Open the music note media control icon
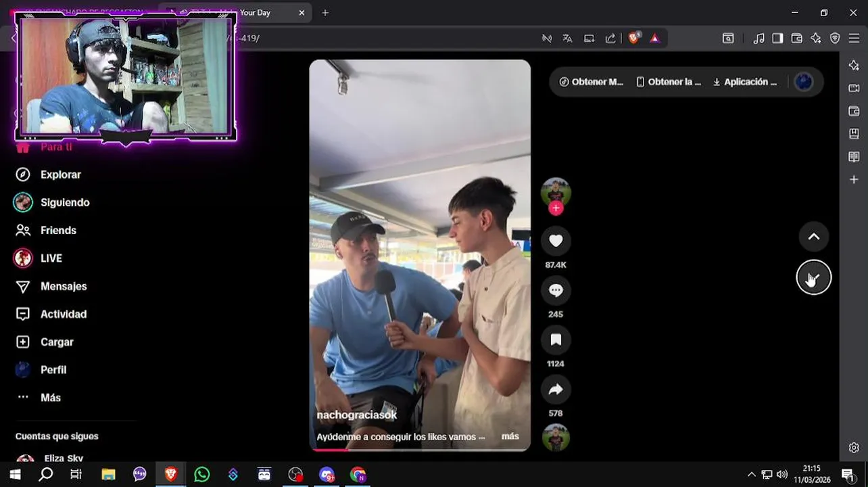868x487 pixels. point(758,39)
